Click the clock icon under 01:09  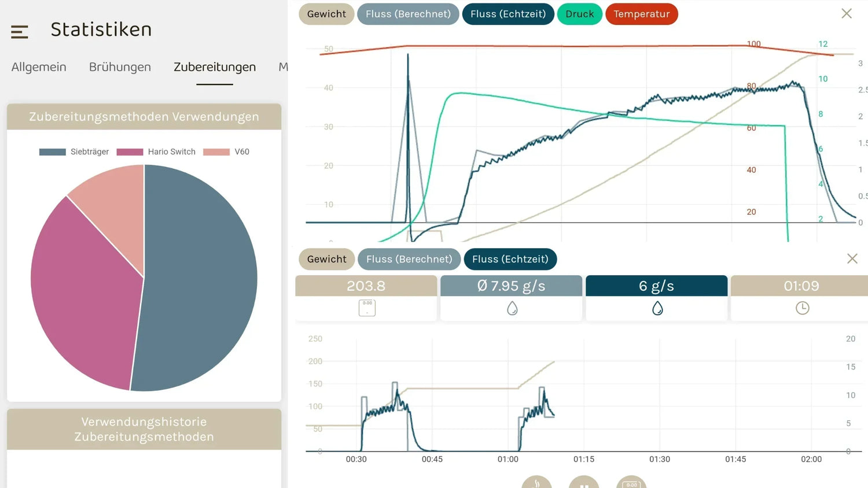click(x=802, y=309)
